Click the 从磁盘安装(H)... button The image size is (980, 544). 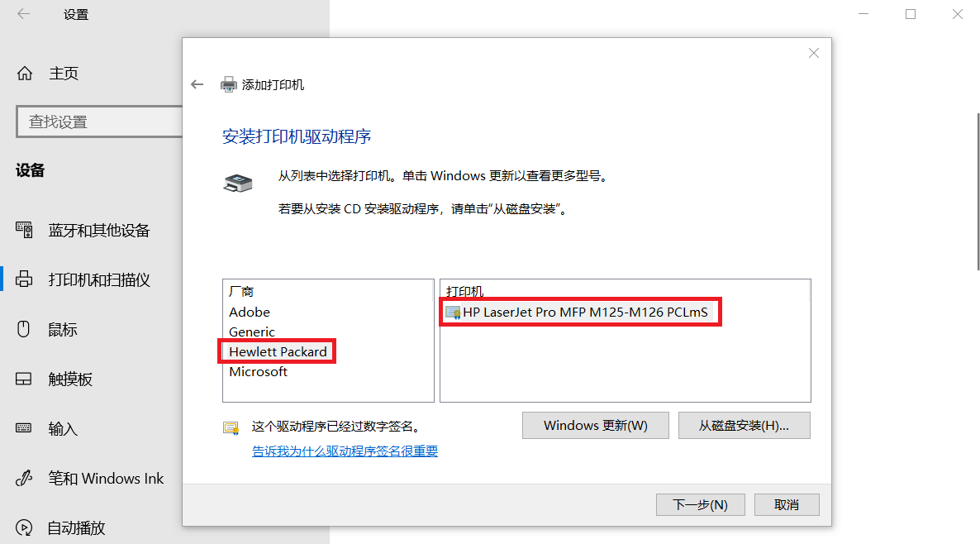click(745, 425)
